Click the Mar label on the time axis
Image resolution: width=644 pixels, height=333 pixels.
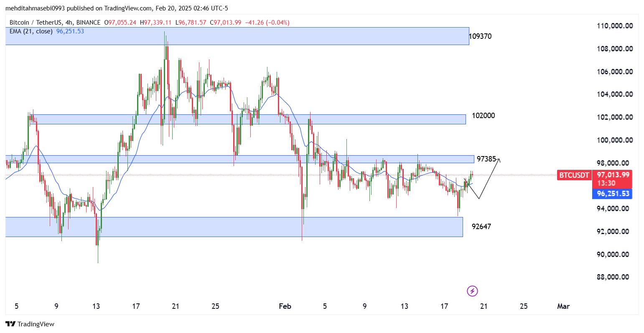[x=563, y=306]
